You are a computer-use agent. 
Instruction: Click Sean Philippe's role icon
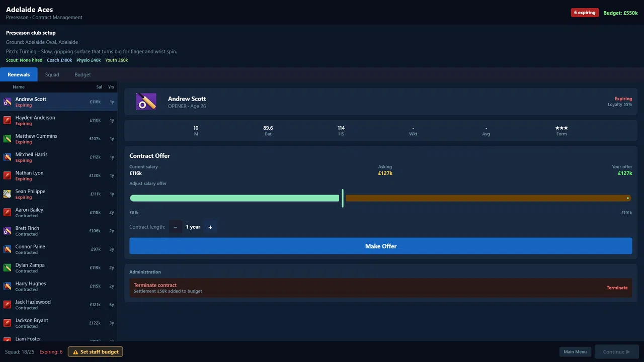8,194
